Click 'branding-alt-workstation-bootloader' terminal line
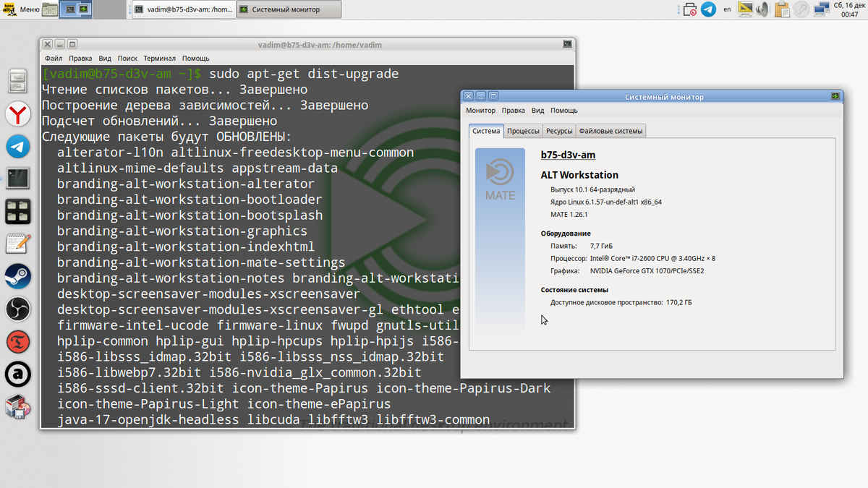Screen dimensions: 868x488 [x=190, y=200]
